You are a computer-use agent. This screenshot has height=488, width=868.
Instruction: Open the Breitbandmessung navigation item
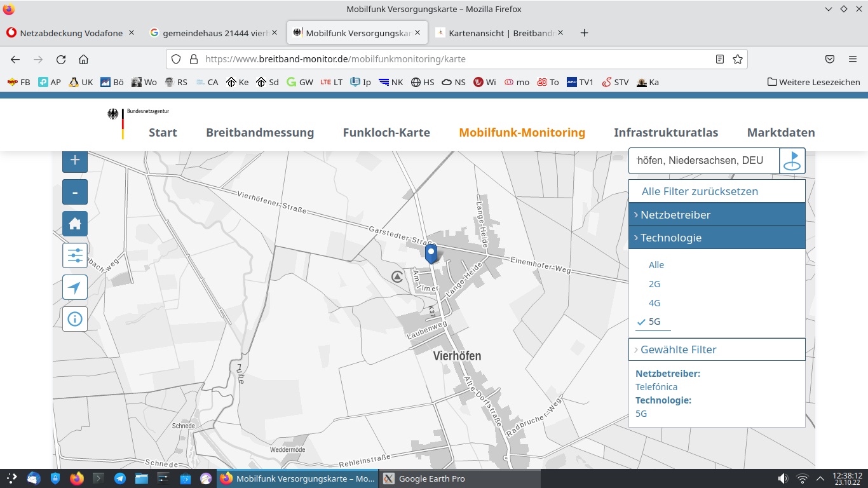coord(260,133)
